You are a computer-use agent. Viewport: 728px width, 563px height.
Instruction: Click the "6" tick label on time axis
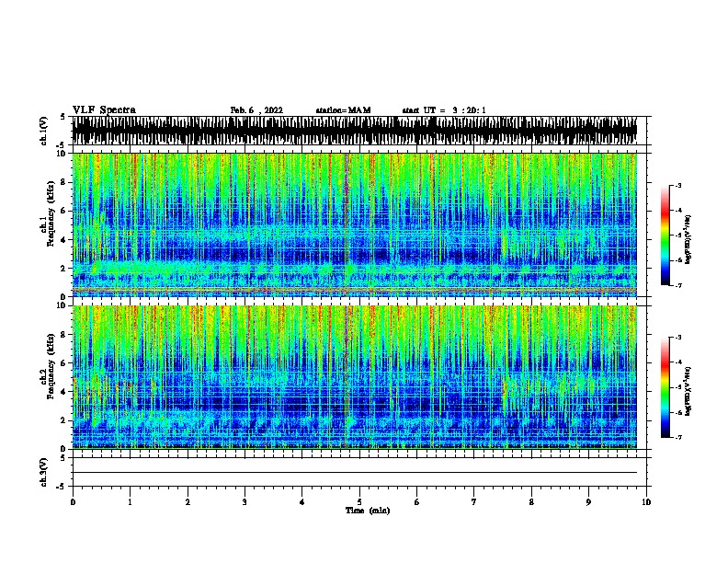(417, 502)
